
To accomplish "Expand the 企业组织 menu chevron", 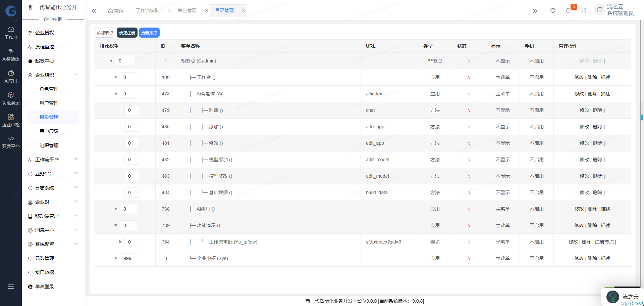I will click(x=76, y=75).
